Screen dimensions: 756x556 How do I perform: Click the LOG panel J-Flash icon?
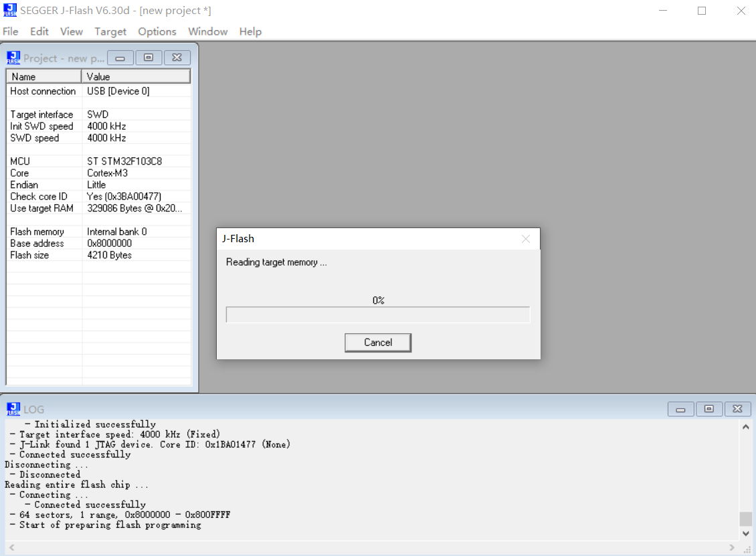13,409
